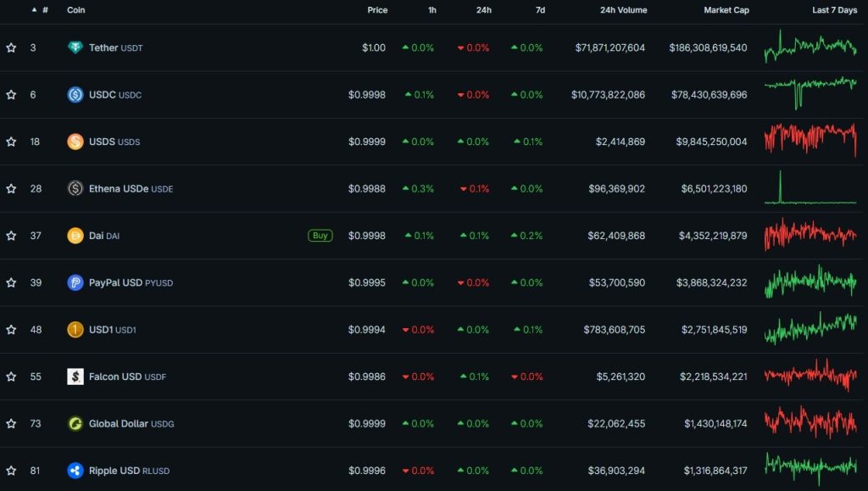
Task: Open the USDC 7-day sparkline chart
Action: point(810,95)
